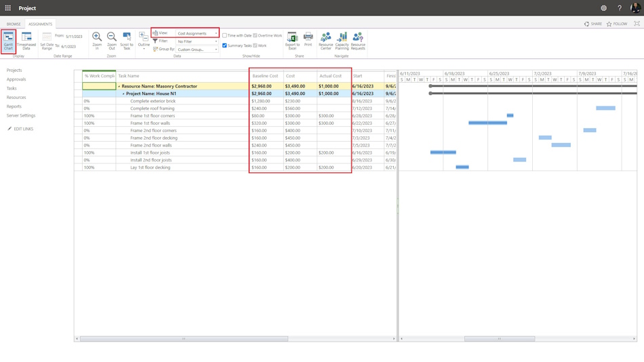Open the help question mark

click(620, 8)
